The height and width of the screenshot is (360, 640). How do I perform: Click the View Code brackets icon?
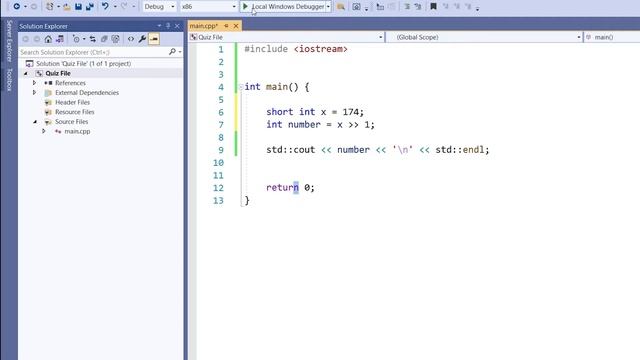131,39
